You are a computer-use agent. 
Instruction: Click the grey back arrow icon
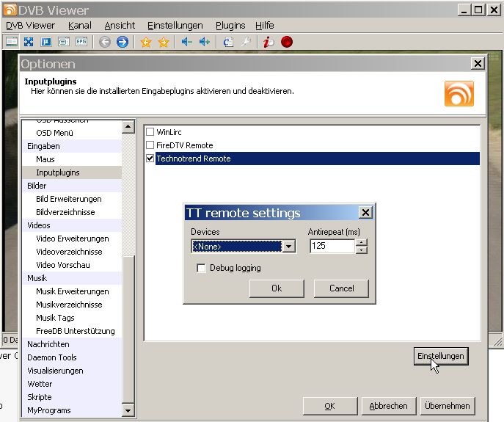(x=105, y=42)
